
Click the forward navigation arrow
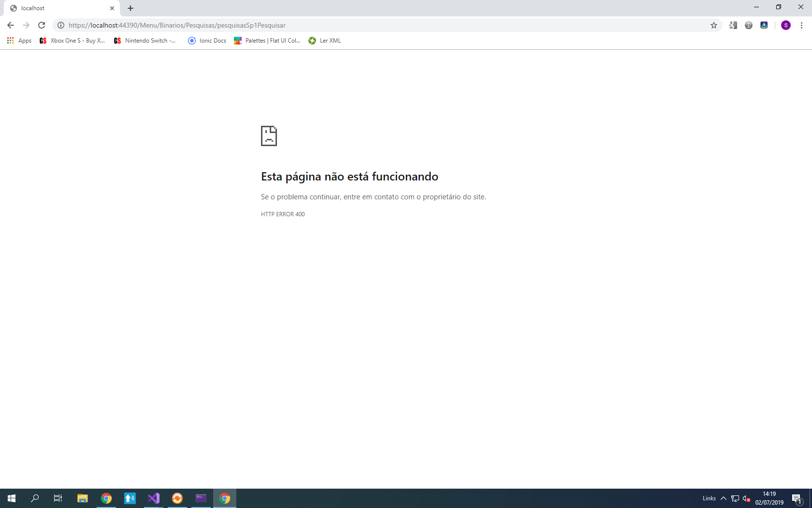(x=26, y=25)
